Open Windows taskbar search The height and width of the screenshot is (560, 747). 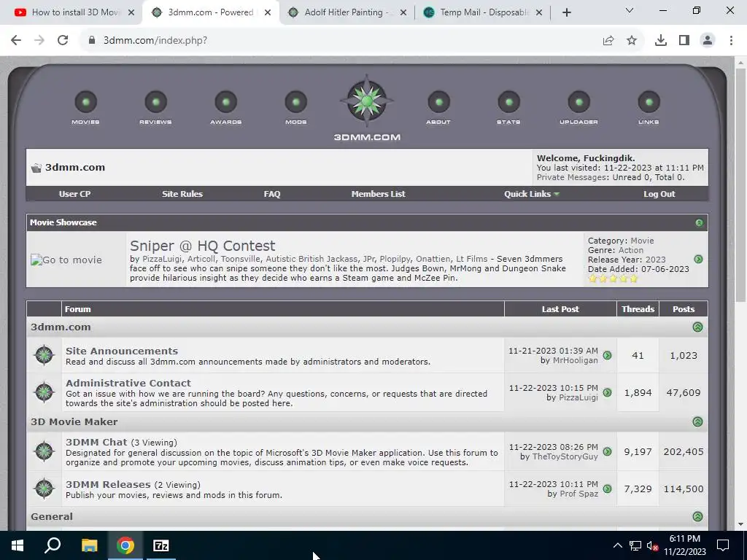pyautogui.click(x=53, y=545)
